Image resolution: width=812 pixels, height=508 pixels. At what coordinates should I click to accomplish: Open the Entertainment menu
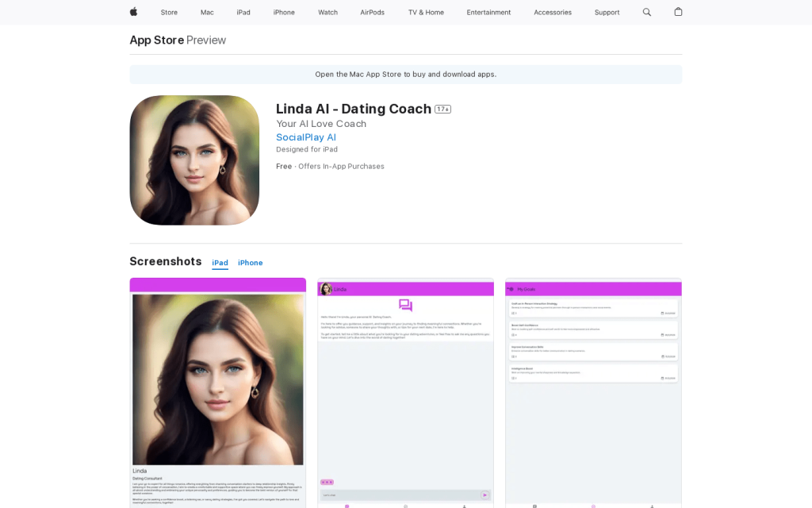pos(488,13)
